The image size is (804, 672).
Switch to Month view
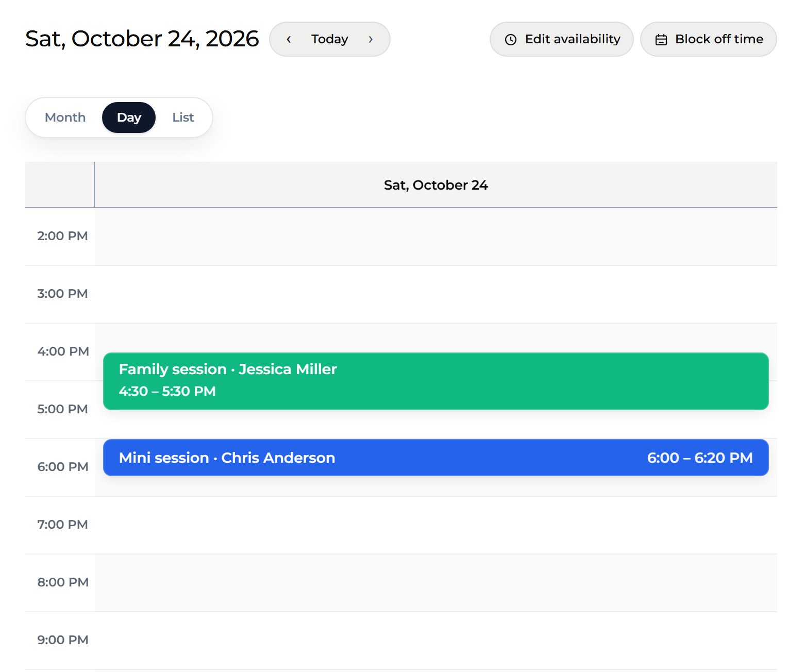pos(65,117)
